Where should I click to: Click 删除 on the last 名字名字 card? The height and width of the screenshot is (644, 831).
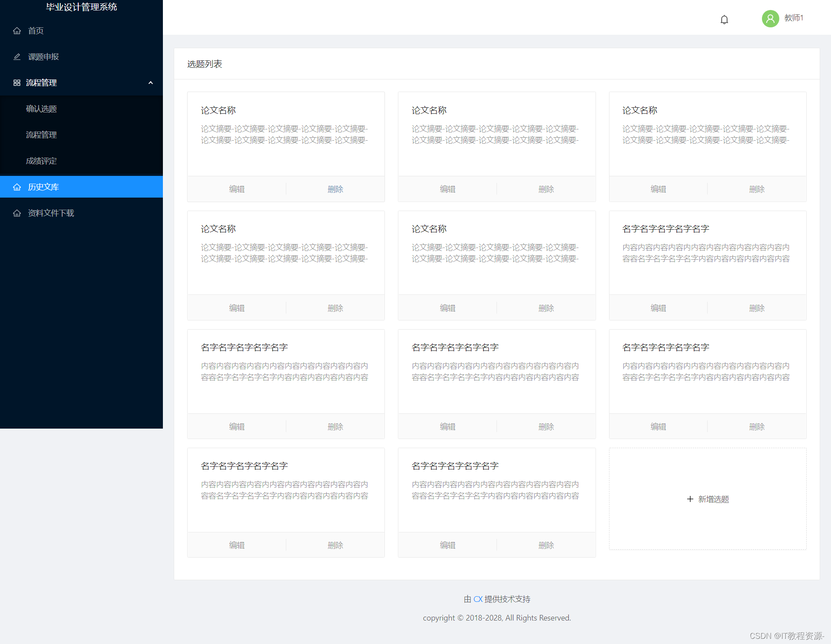tap(546, 545)
